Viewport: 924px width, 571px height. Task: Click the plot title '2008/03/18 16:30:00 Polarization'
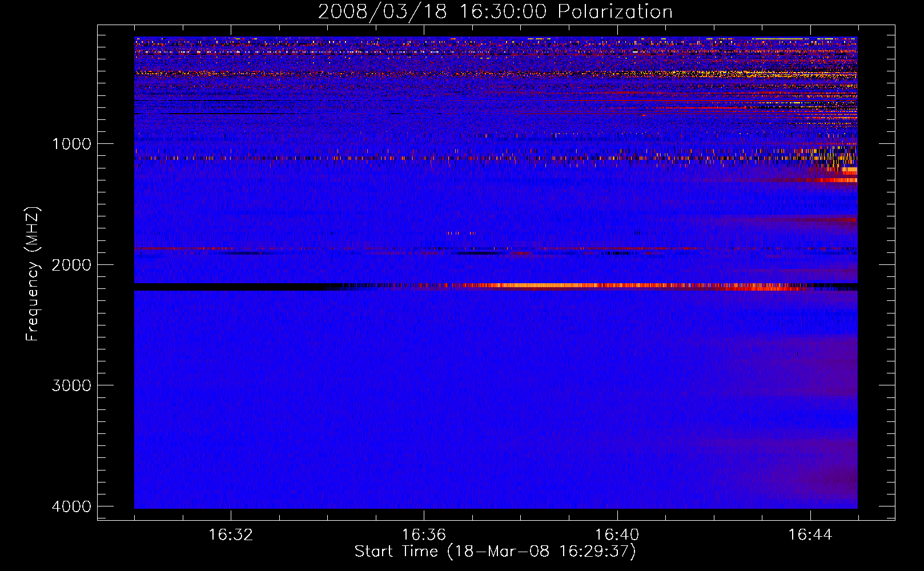coord(495,11)
